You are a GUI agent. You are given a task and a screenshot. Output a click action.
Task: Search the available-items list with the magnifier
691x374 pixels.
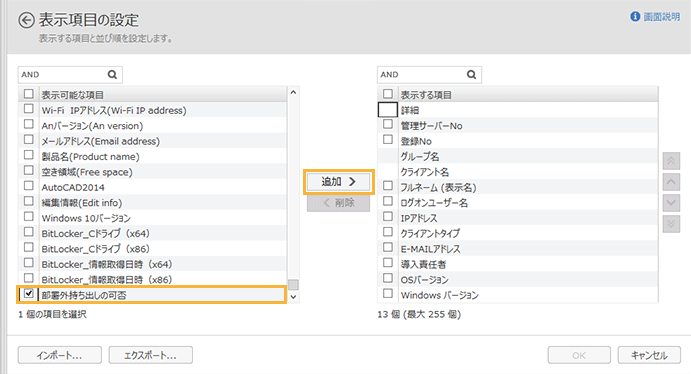click(112, 74)
